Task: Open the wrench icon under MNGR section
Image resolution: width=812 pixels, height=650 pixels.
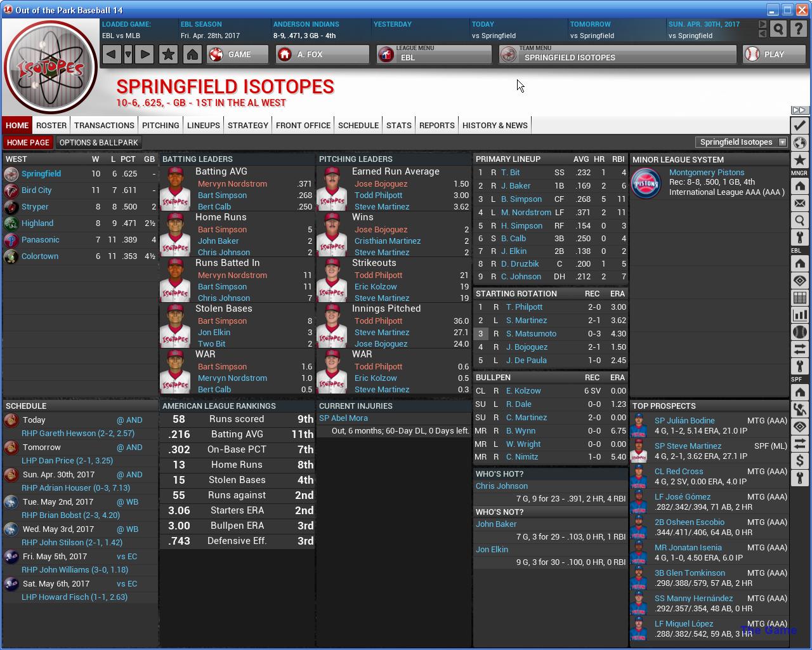Action: [x=799, y=237]
